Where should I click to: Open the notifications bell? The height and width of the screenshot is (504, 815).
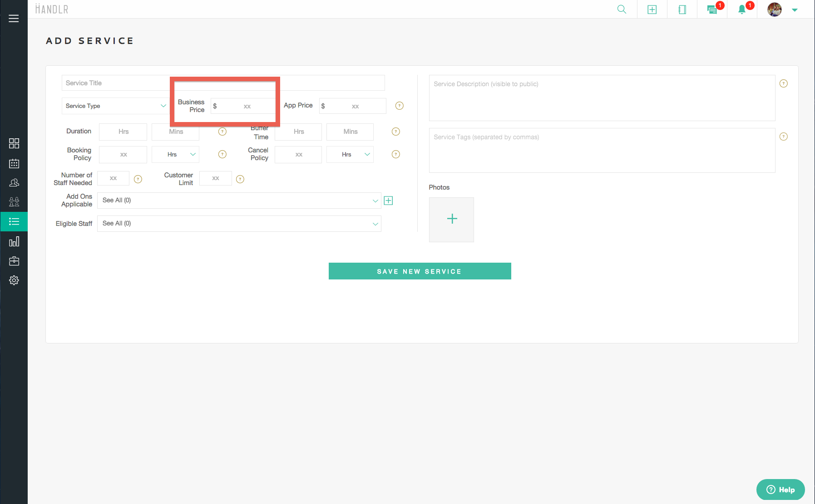click(742, 10)
